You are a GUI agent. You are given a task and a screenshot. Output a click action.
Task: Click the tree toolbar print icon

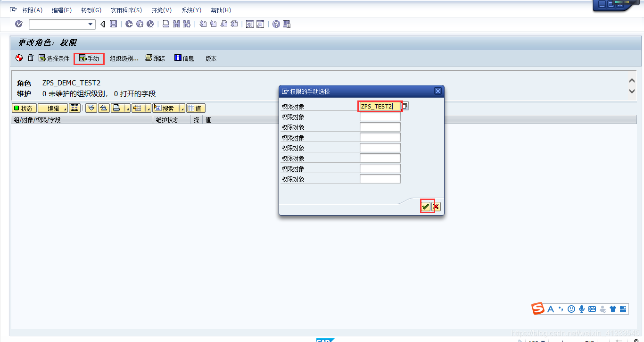pos(116,108)
